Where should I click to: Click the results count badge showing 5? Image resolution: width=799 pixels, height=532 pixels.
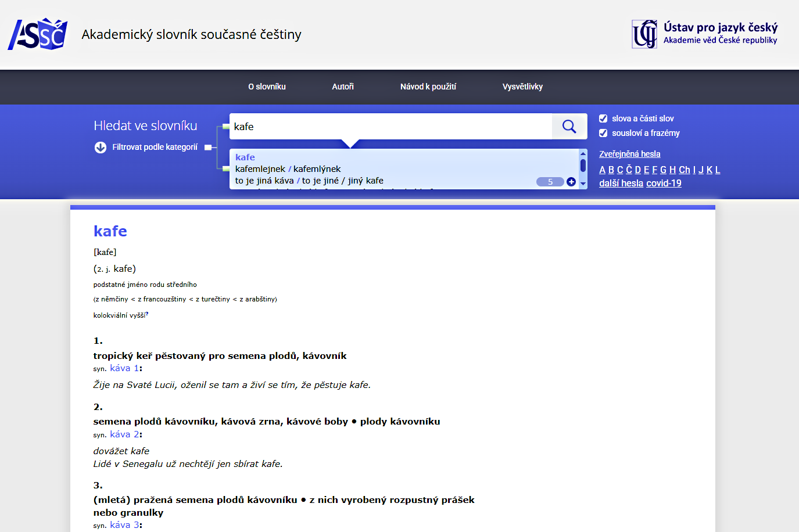click(550, 182)
